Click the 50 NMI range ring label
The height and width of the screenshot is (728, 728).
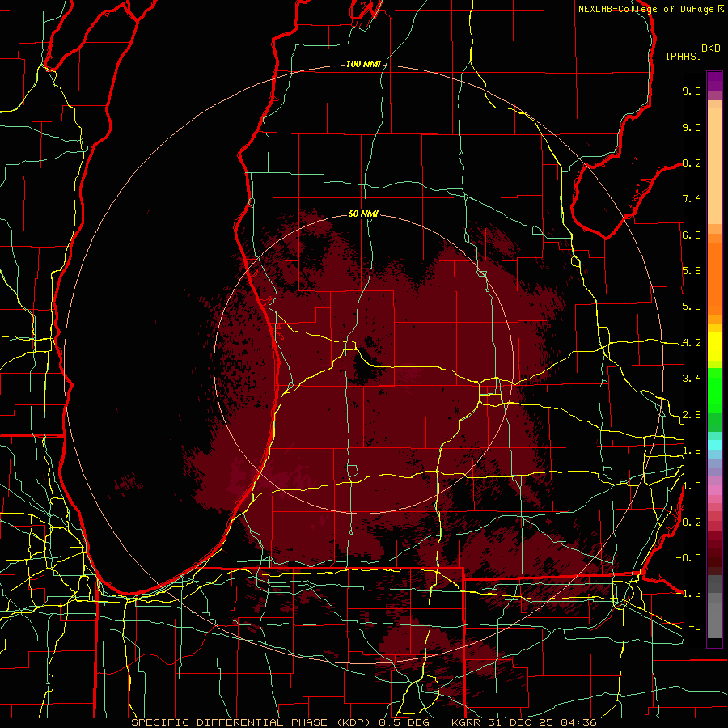363,214
